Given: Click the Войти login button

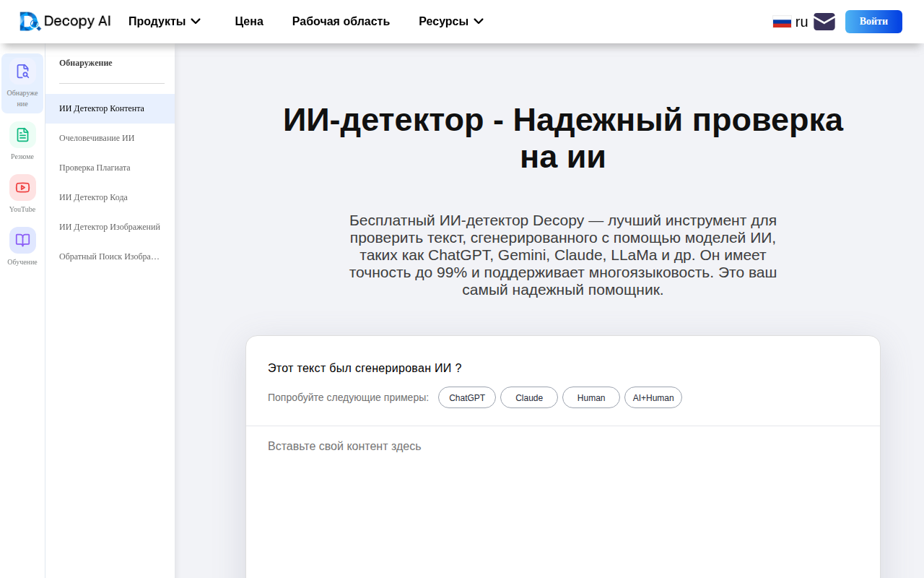Looking at the screenshot, I should 873,22.
